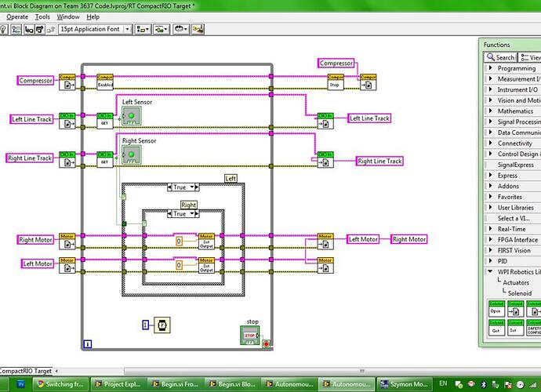This screenshot has height=392, width=541.
Task: Pick Solenoid Get VI from palette
Action: tap(496, 328)
